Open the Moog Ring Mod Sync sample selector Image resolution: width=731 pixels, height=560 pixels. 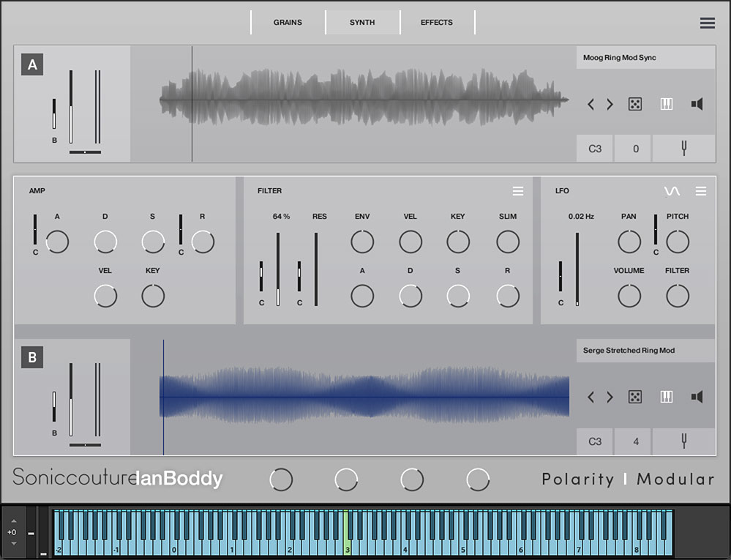[x=644, y=58]
